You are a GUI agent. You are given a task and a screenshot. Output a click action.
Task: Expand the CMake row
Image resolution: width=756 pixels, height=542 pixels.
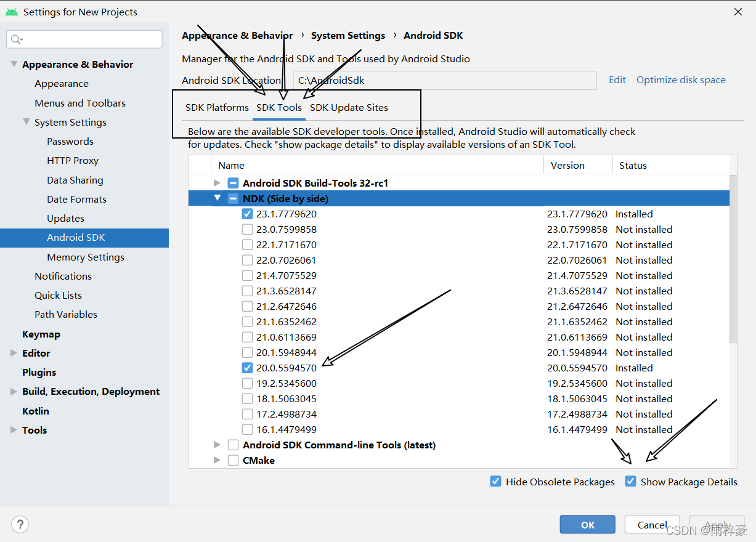[217, 460]
